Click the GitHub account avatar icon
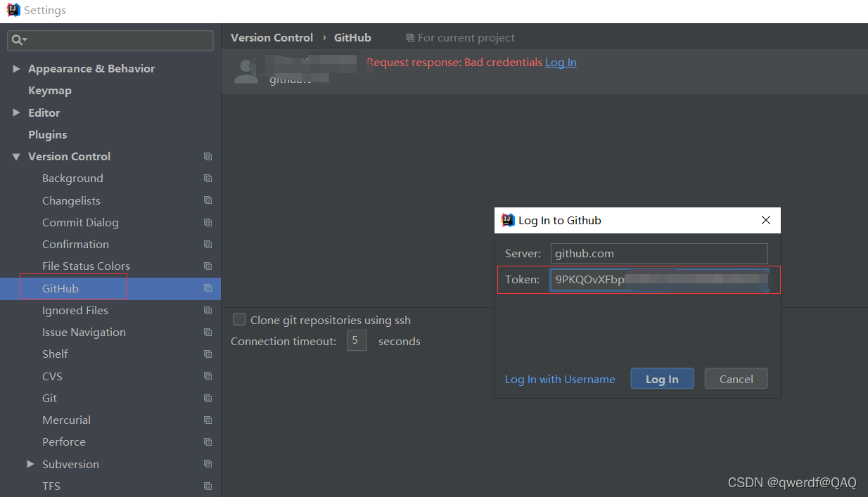The width and height of the screenshot is (868, 497). (x=246, y=72)
